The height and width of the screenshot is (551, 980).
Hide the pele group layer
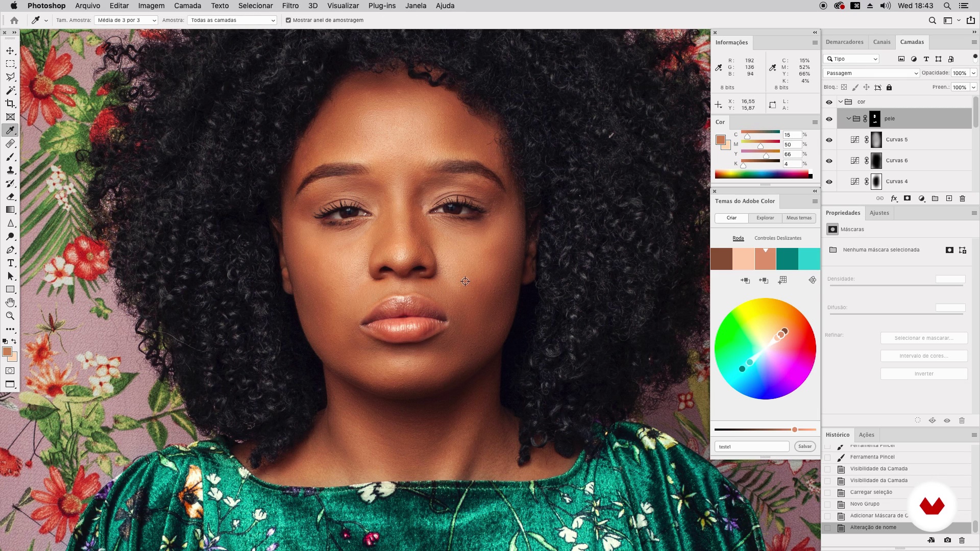(x=829, y=119)
